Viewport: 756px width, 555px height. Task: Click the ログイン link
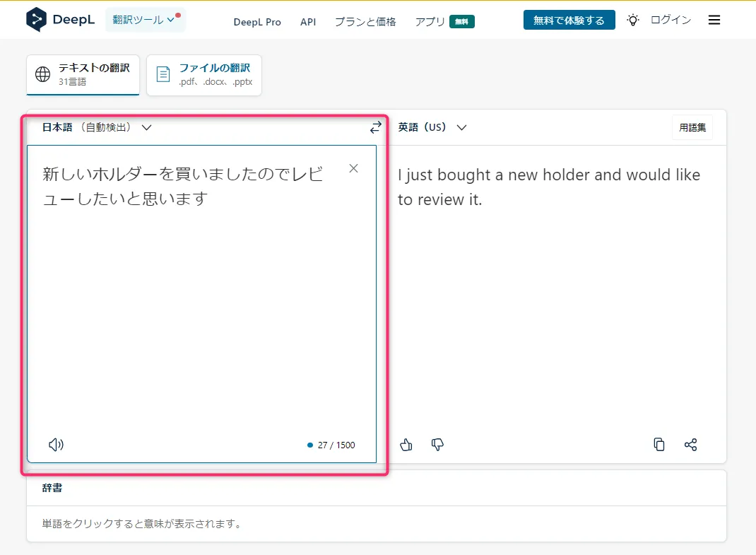pyautogui.click(x=671, y=21)
